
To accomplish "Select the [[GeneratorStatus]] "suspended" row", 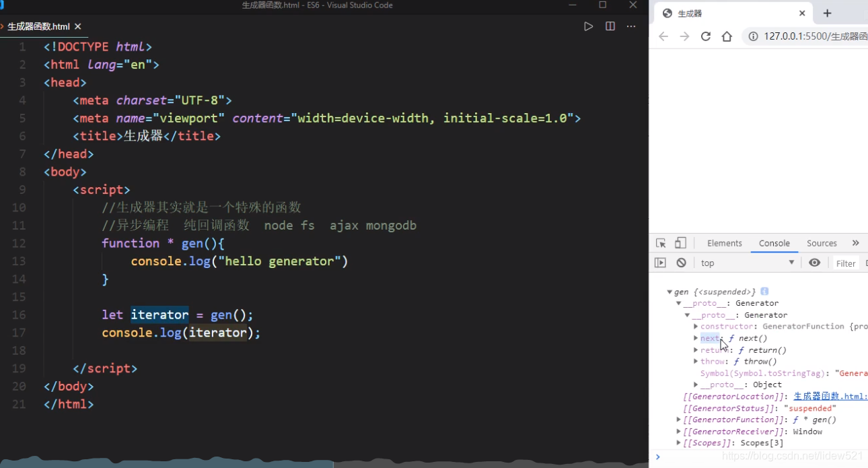I will 760,408.
